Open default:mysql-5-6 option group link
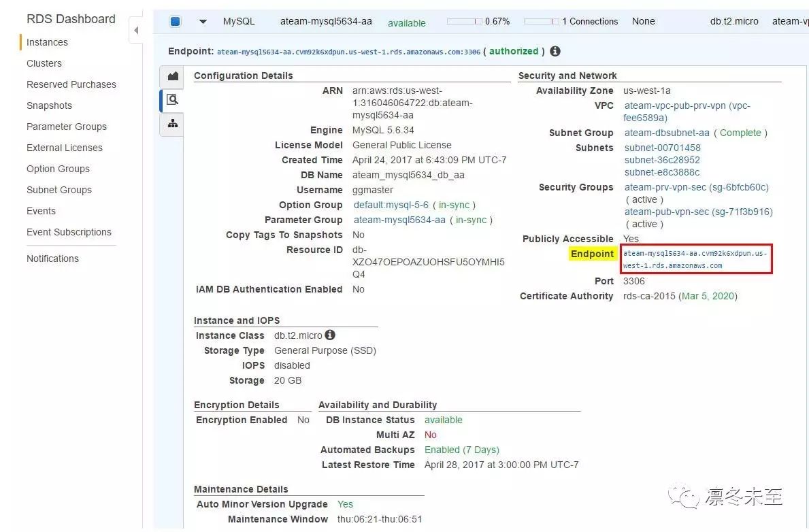 pyautogui.click(x=391, y=205)
